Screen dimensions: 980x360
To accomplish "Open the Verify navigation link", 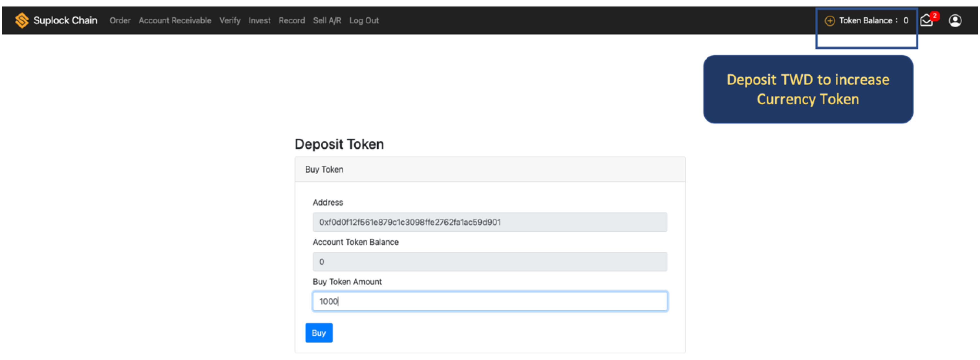I will pyautogui.click(x=230, y=21).
